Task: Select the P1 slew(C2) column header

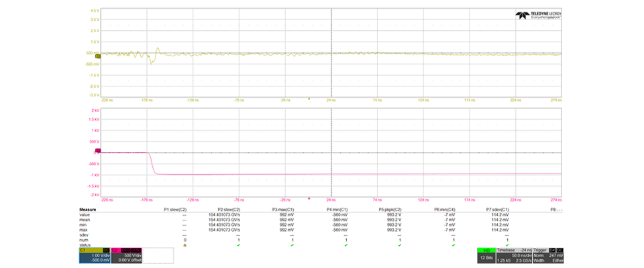Action: point(175,209)
